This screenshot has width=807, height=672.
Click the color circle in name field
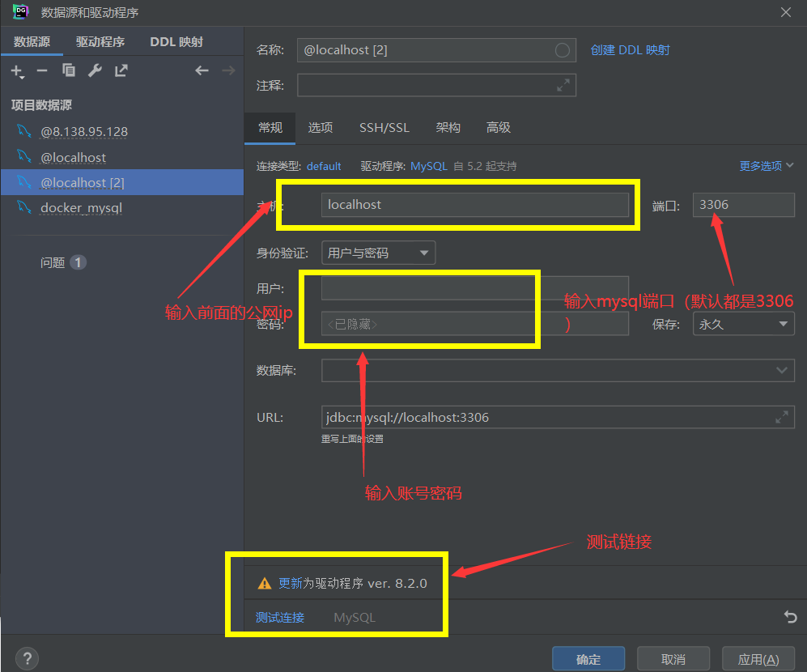tap(562, 50)
